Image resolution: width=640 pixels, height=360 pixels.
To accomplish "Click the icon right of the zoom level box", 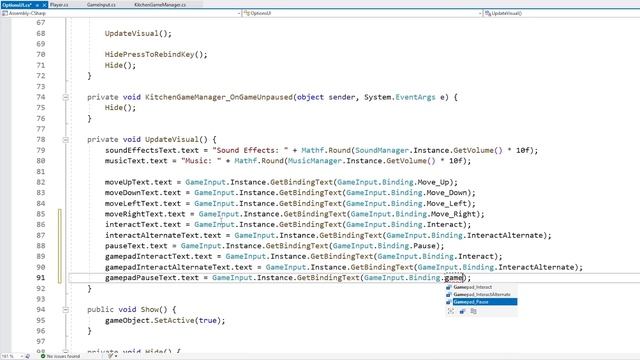I will tap(28, 356).
